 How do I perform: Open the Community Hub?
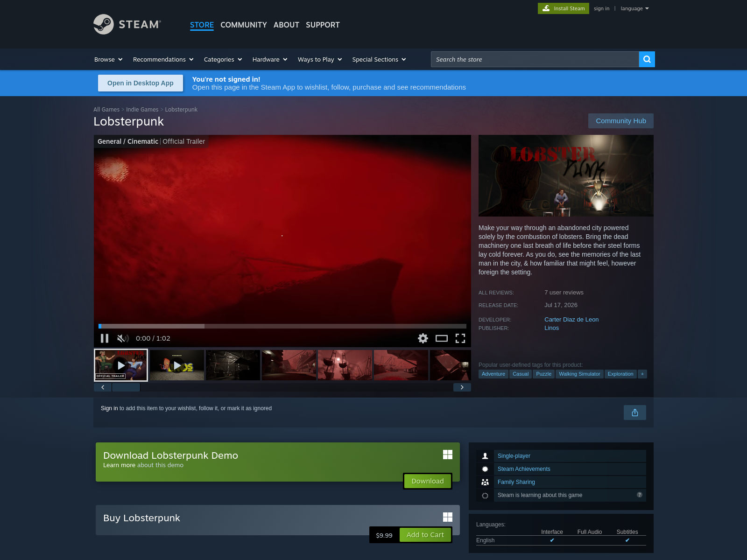tap(621, 121)
